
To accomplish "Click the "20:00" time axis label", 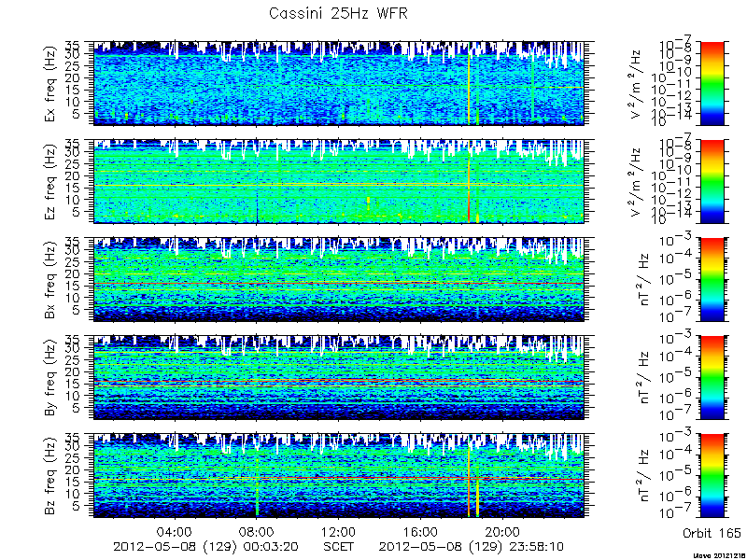I will pyautogui.click(x=502, y=531).
